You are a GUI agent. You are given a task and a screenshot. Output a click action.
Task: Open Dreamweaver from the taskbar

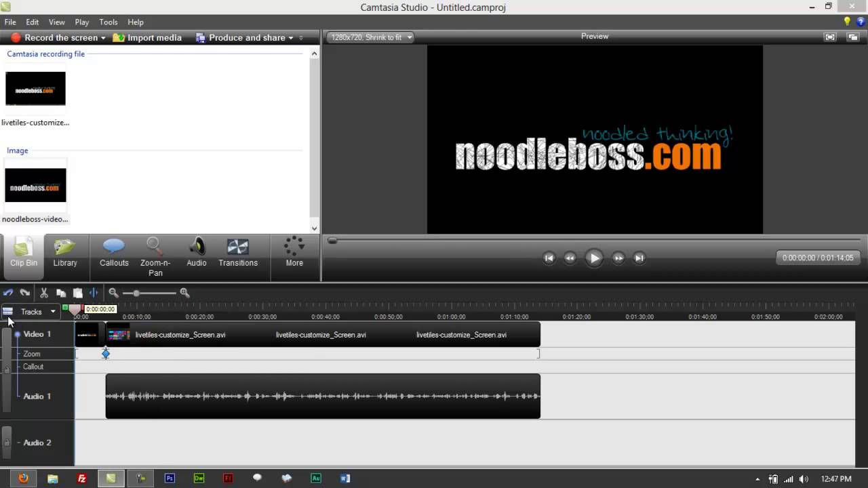tap(199, 478)
